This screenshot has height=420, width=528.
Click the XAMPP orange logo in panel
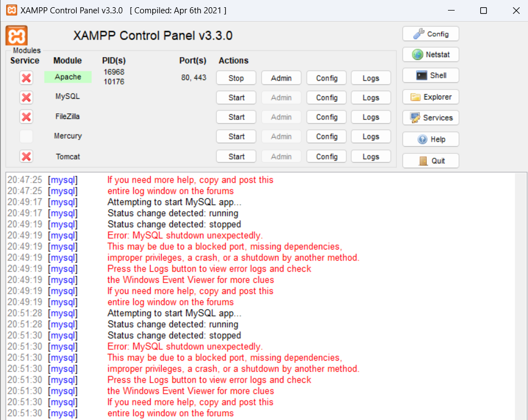click(17, 36)
